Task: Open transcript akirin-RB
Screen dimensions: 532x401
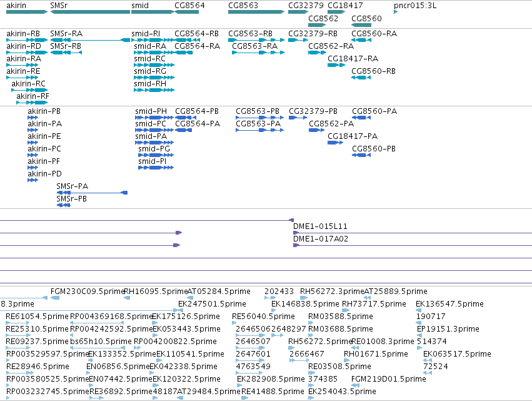Action: (27, 40)
